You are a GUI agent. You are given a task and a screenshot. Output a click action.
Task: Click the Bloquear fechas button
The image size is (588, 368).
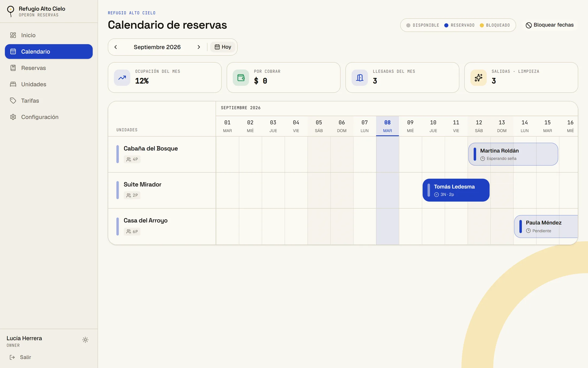click(x=550, y=25)
